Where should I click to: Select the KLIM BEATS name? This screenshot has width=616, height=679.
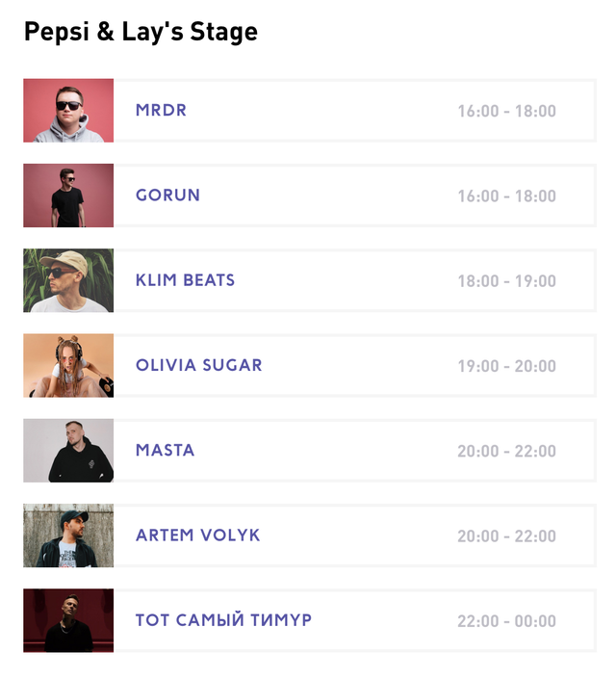point(185,280)
